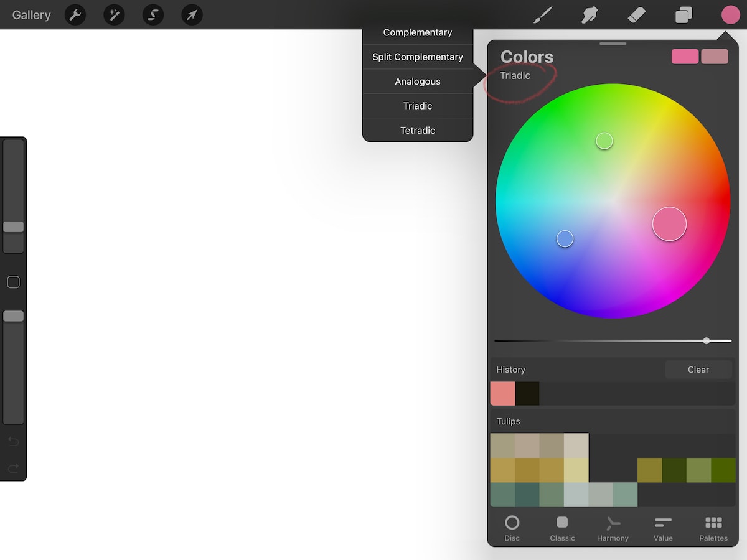Pick the lightest beige swatch in Tulips top row
Viewport: 747px width, 560px height.
point(576,446)
